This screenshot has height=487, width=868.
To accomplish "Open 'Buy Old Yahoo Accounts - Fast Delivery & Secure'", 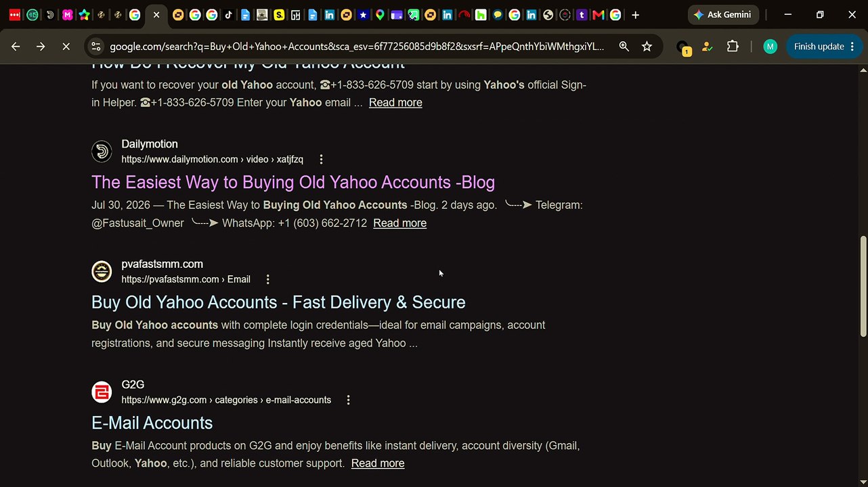I will coord(278,302).
